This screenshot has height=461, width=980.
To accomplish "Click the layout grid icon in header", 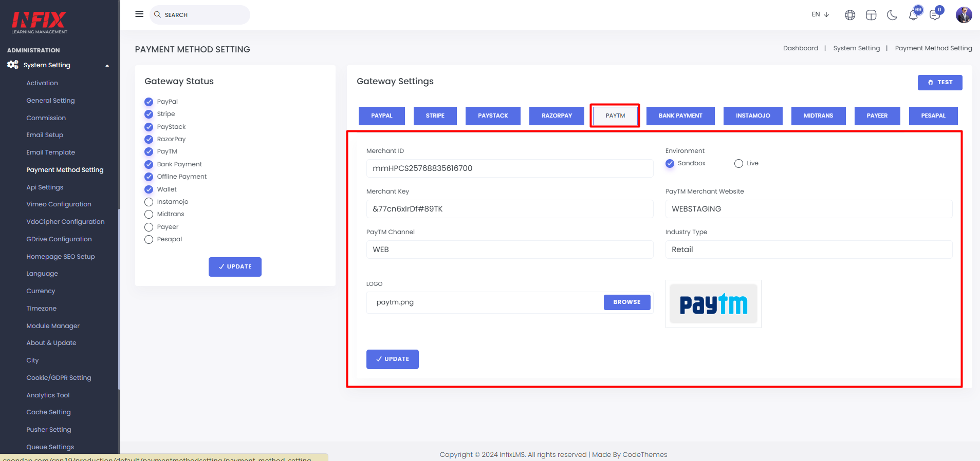I will click(x=871, y=15).
